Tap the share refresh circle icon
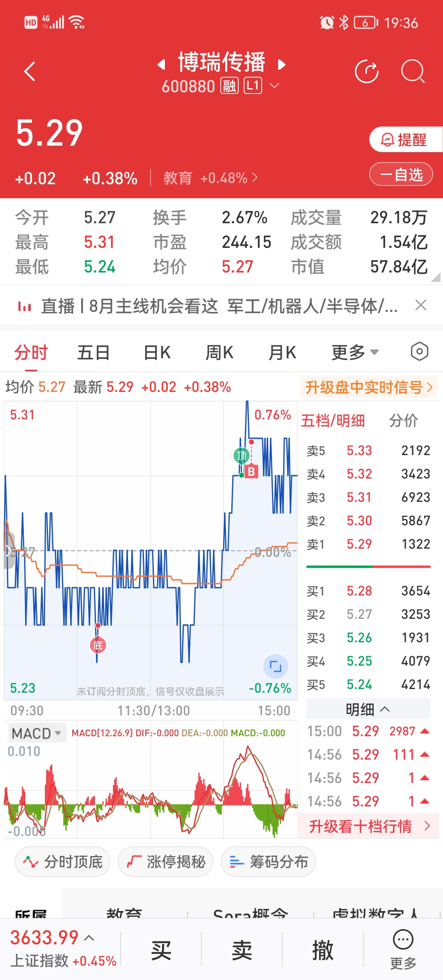 [367, 71]
